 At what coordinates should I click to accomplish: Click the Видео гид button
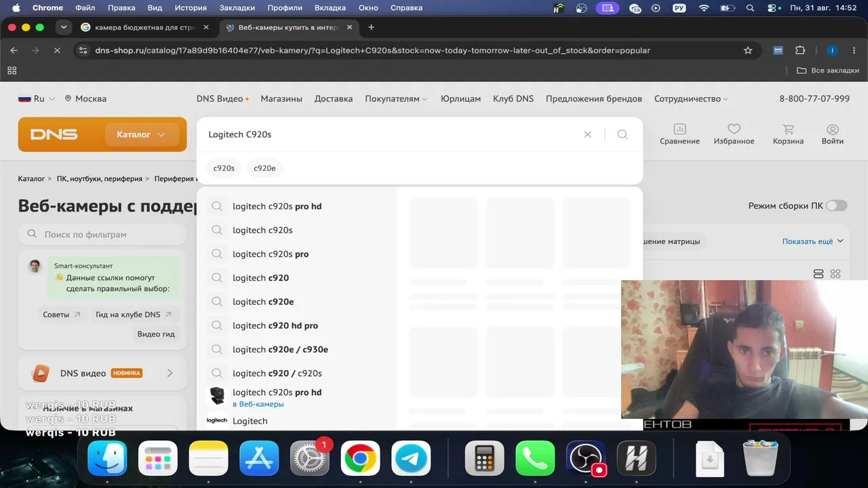[x=156, y=334]
